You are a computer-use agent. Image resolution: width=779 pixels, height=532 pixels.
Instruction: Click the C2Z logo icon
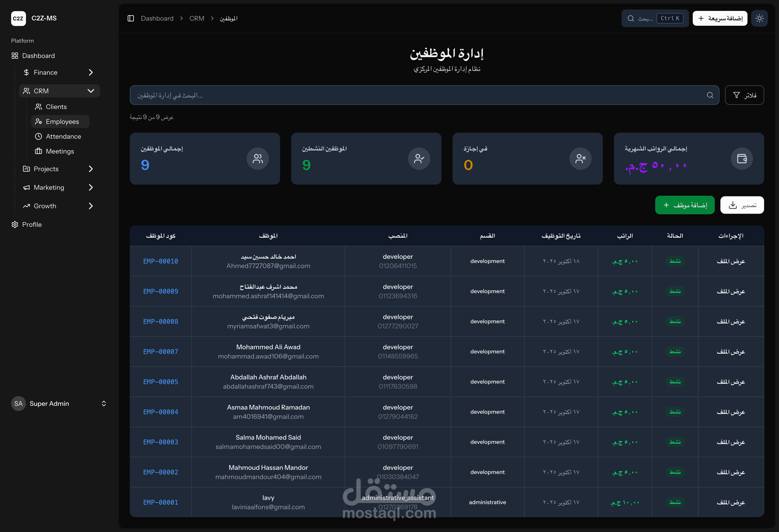pos(18,19)
